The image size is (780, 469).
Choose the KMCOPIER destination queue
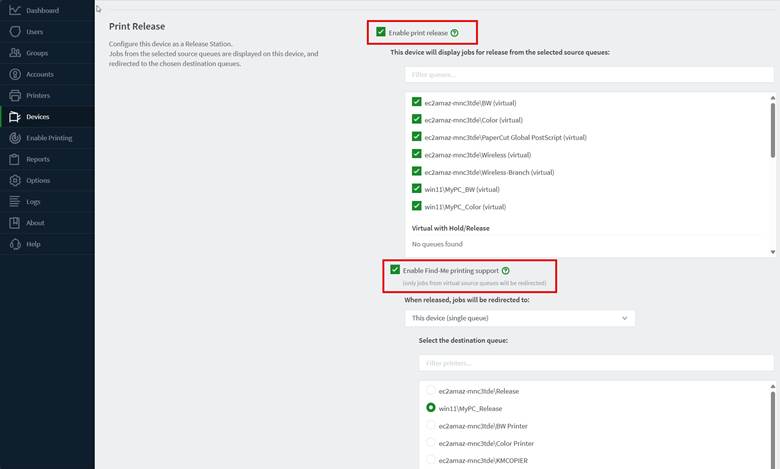coord(431,460)
